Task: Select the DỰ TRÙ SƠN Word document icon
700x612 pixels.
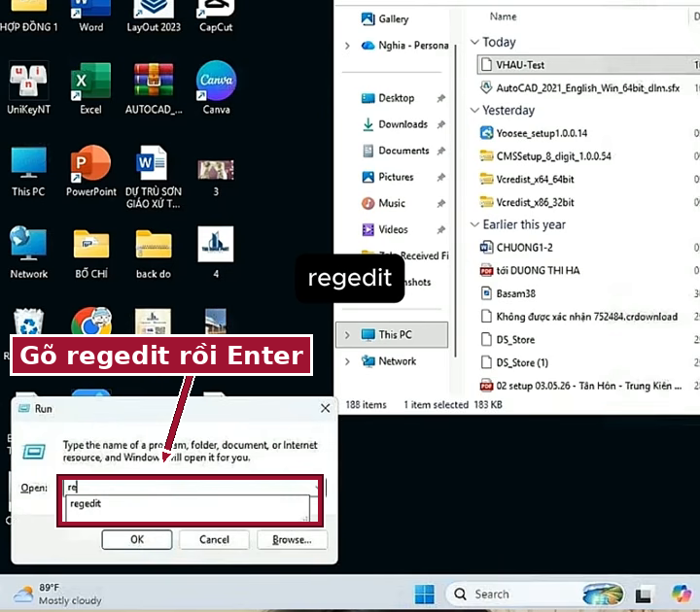Action: (x=154, y=177)
